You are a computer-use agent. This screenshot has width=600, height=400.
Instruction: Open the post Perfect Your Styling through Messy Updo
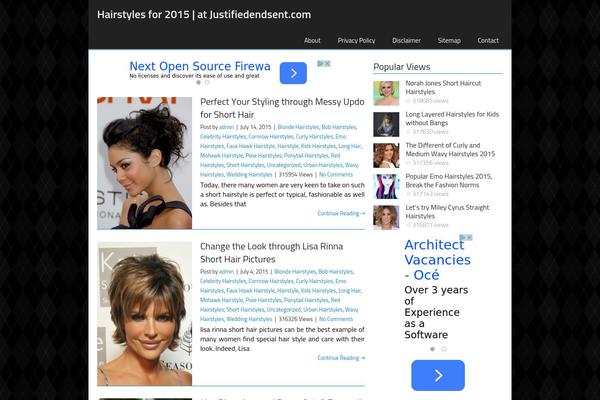pyautogui.click(x=282, y=108)
